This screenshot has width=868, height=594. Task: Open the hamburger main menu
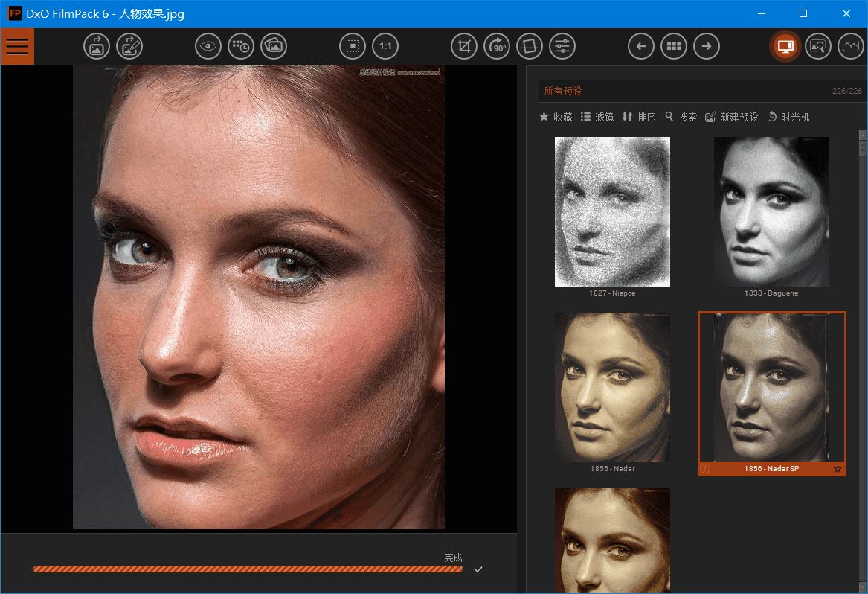point(17,46)
